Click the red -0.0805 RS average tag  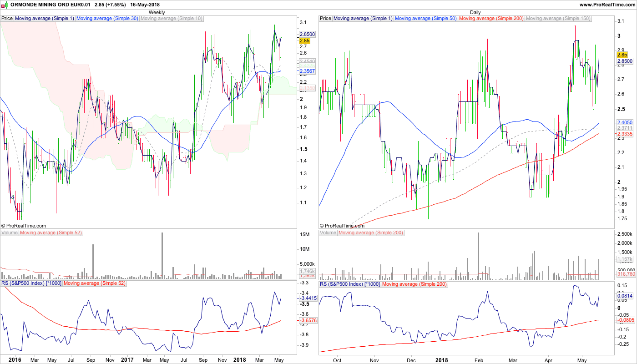tap(626, 320)
